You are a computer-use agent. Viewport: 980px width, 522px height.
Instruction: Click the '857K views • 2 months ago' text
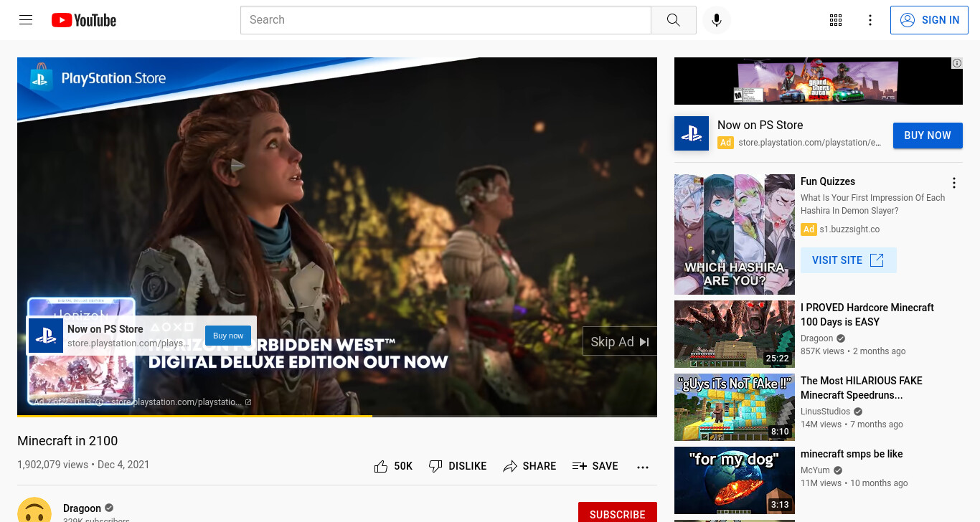point(853,351)
